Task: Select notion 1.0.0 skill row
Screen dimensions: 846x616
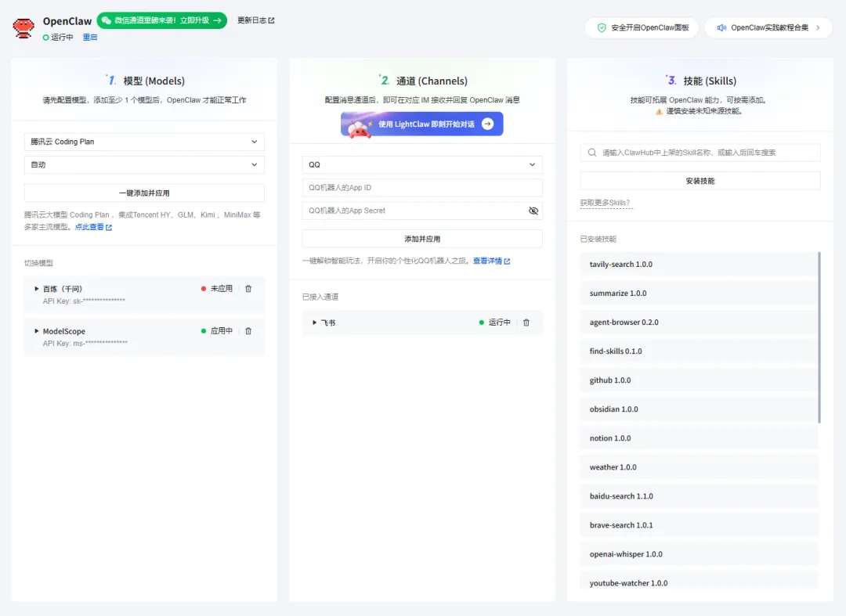Action: [x=699, y=438]
